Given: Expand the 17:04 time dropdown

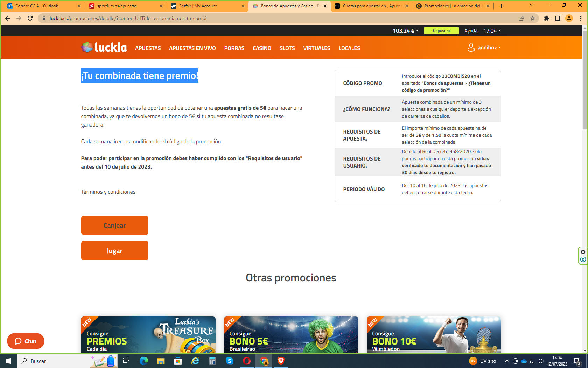Looking at the screenshot, I should [492, 30].
